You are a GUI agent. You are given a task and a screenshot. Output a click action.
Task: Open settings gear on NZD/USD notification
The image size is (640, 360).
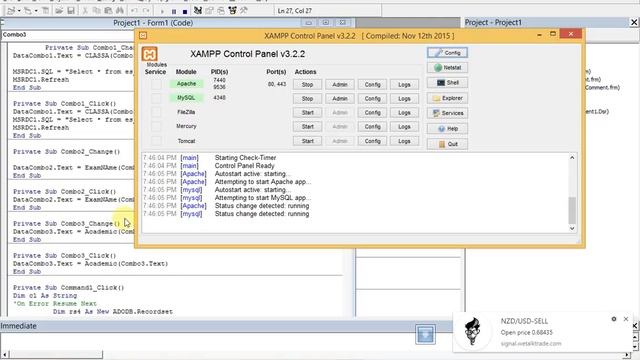pyautogui.click(x=614, y=319)
